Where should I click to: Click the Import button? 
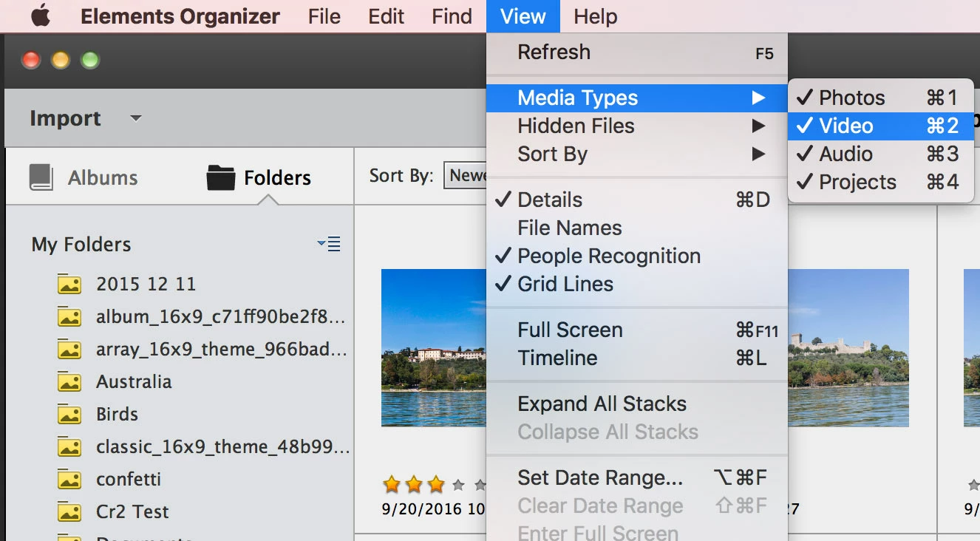click(65, 118)
